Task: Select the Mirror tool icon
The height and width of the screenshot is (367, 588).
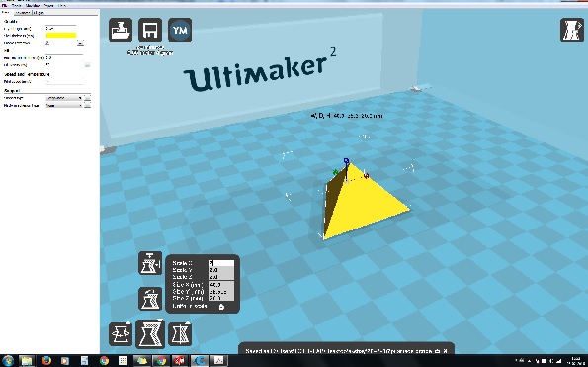Action: [180, 334]
